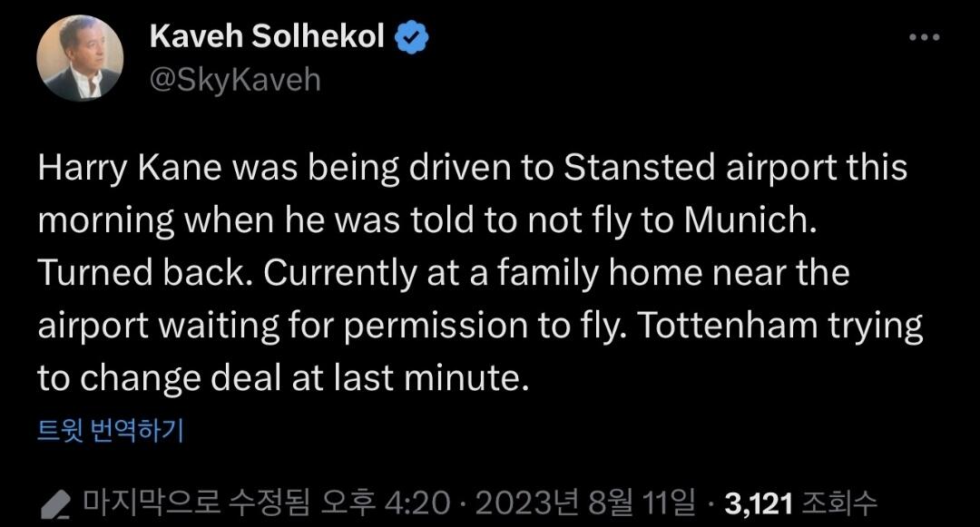980x527 pixels.
Task: Translate the tweet via 트윗 번역하기
Action: point(110,430)
